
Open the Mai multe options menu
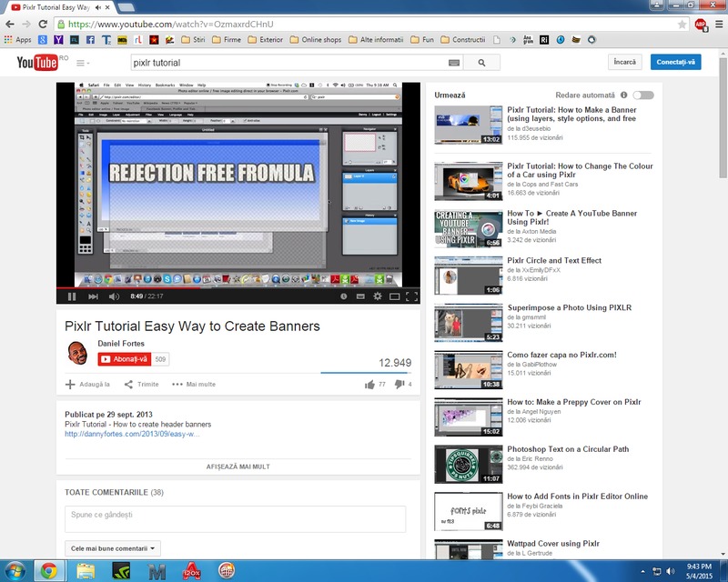tap(194, 385)
